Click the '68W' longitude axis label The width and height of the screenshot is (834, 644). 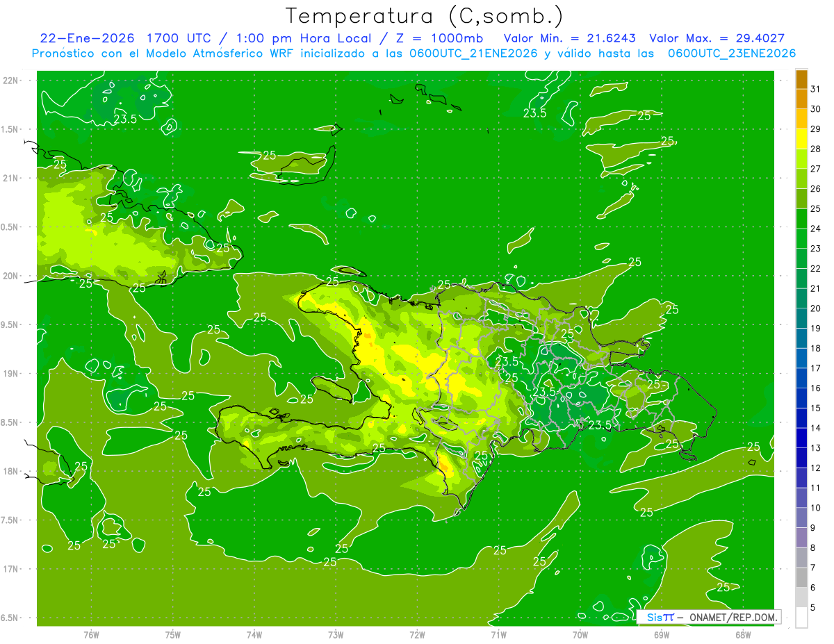743,635
